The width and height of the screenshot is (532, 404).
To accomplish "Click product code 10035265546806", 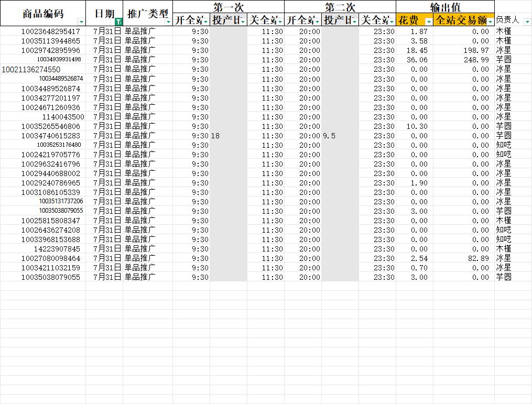I will click(x=50, y=126).
